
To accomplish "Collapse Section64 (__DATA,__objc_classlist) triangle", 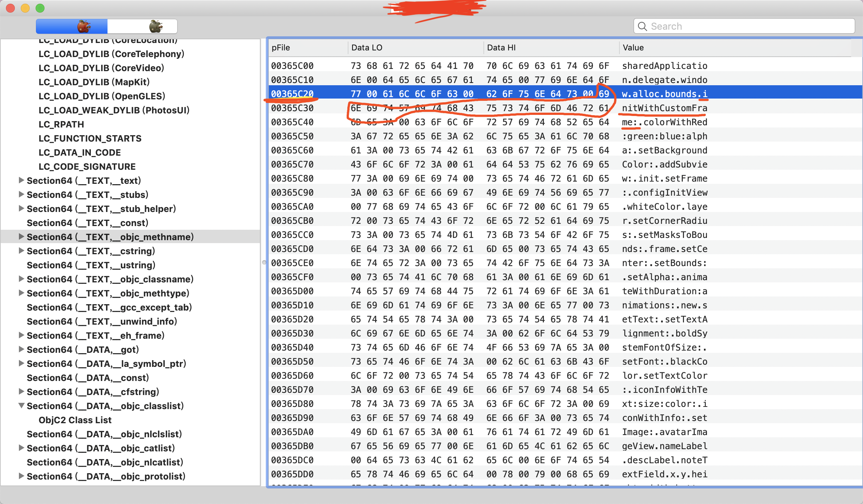I will coord(22,406).
